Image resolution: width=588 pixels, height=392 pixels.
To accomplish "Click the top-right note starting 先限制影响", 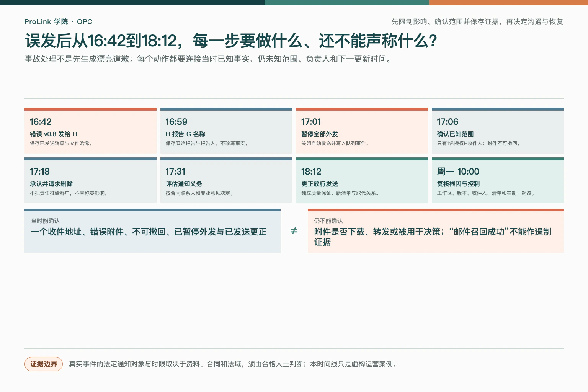I will coord(477,22).
